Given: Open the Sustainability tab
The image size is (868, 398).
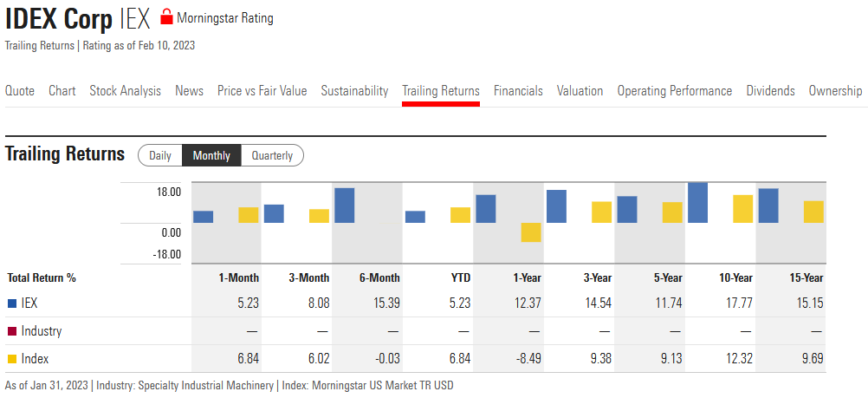Looking at the screenshot, I should click(355, 91).
